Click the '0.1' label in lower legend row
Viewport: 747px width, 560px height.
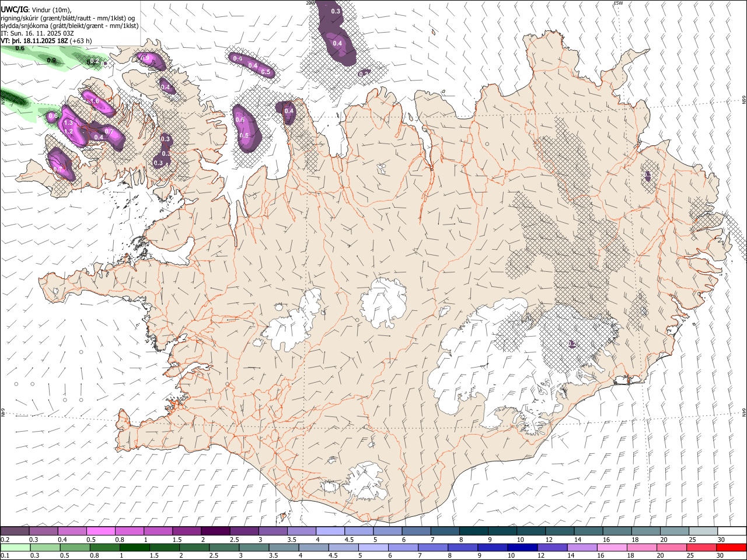(5, 555)
